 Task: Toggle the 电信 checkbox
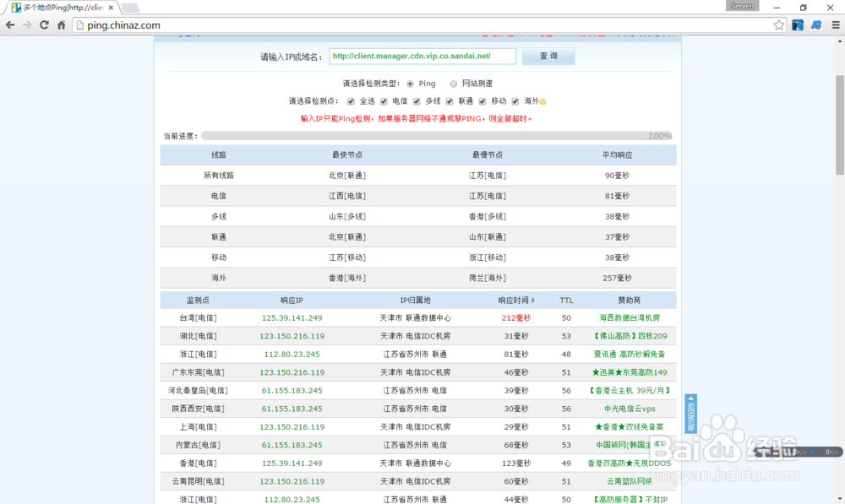coord(384,101)
